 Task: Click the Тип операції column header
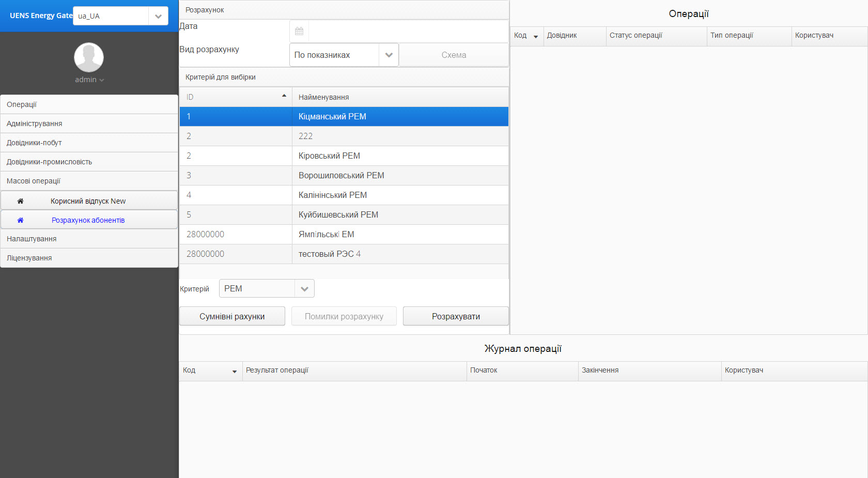749,36
